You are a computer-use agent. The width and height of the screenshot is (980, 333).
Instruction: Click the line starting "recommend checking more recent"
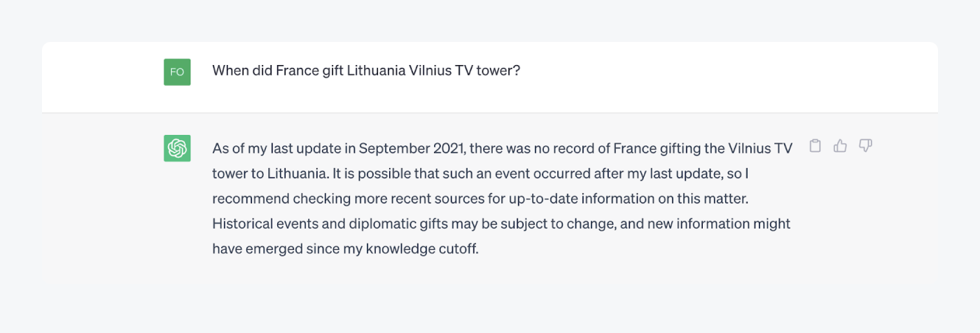[x=480, y=199]
